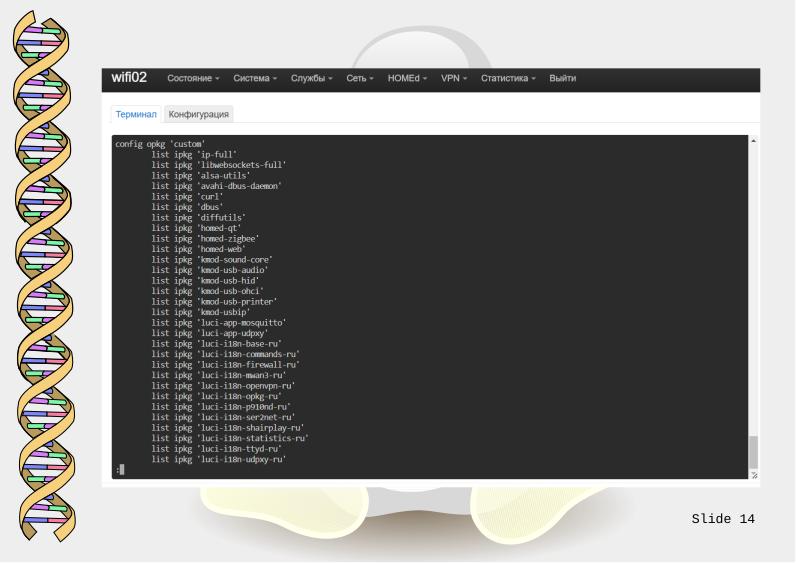
Task: Click the Выйти logout link
Action: 563,79
